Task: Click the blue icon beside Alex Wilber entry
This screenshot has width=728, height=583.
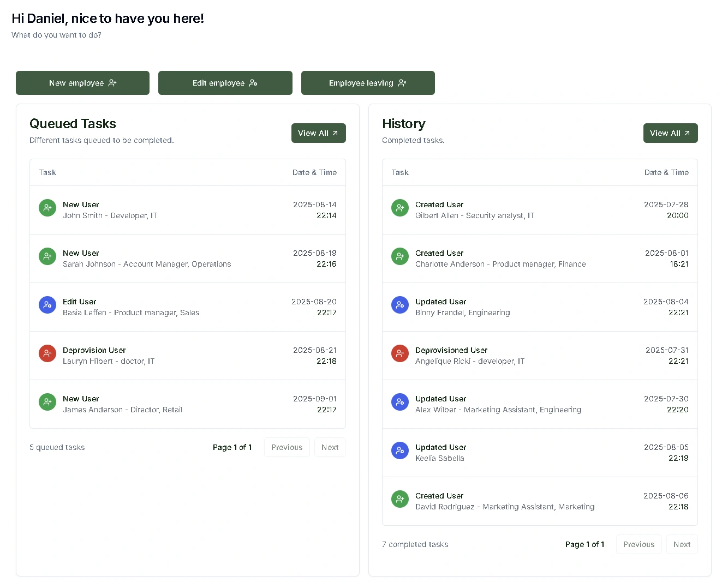Action: click(x=400, y=402)
